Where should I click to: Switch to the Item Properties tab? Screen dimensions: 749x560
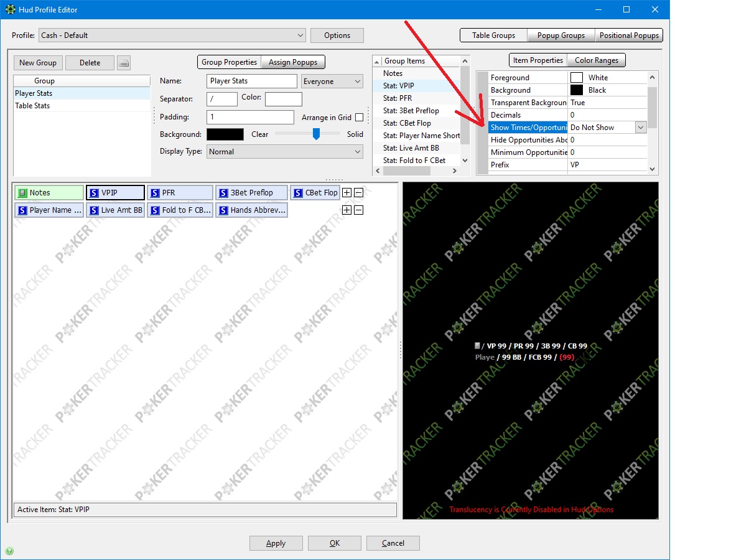[x=537, y=60]
